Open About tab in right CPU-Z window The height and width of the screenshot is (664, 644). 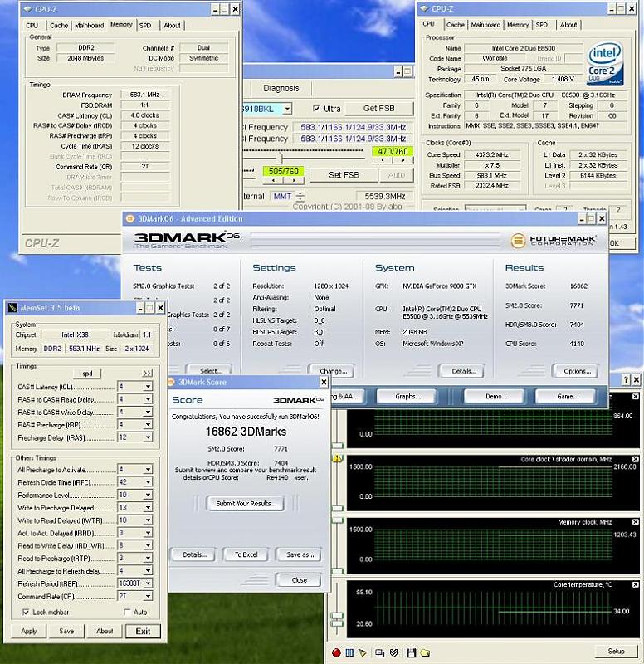[x=568, y=25]
